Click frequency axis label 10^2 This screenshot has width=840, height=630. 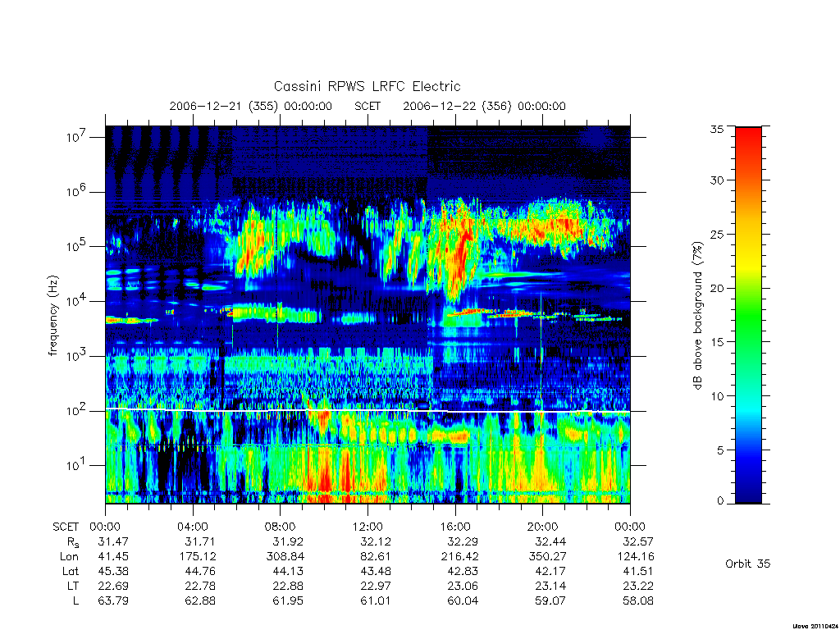pyautogui.click(x=76, y=410)
